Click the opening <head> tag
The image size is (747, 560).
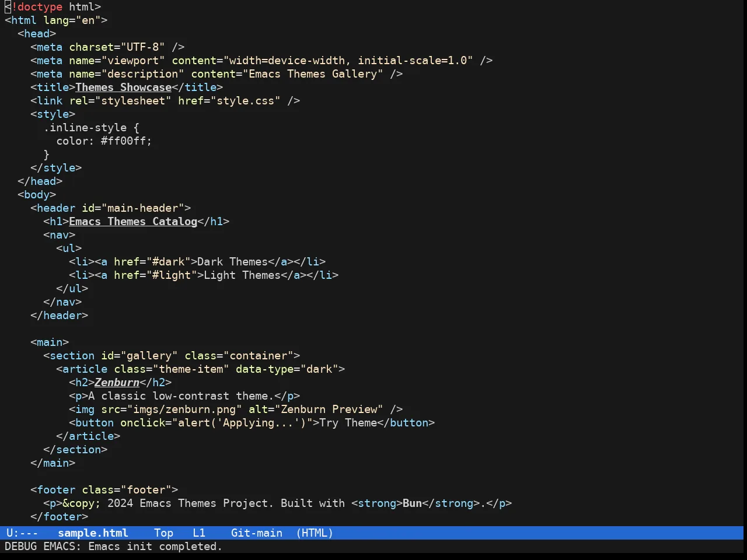(x=37, y=33)
